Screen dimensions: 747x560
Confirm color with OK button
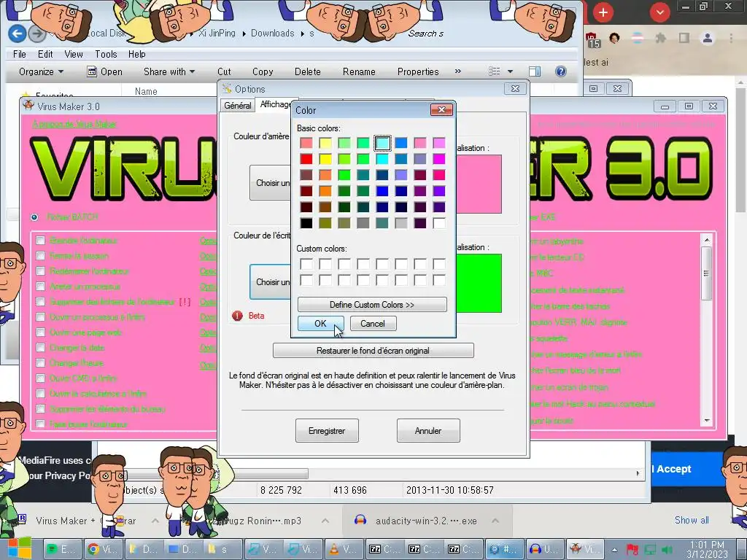pos(320,323)
